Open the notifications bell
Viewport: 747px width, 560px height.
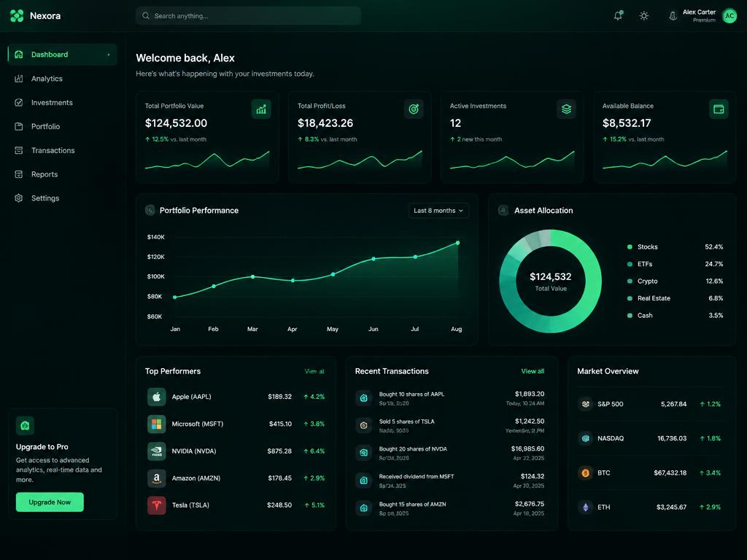pos(618,16)
